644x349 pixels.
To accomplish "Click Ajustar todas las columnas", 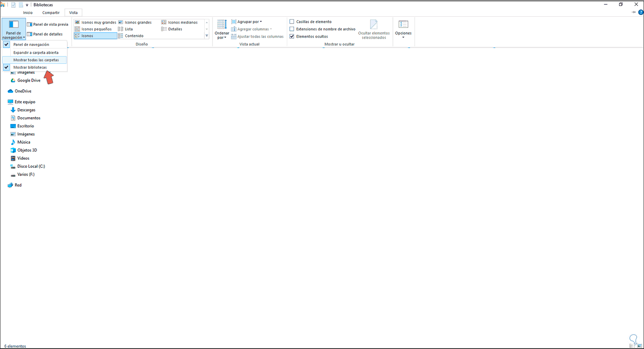I will [x=257, y=36].
